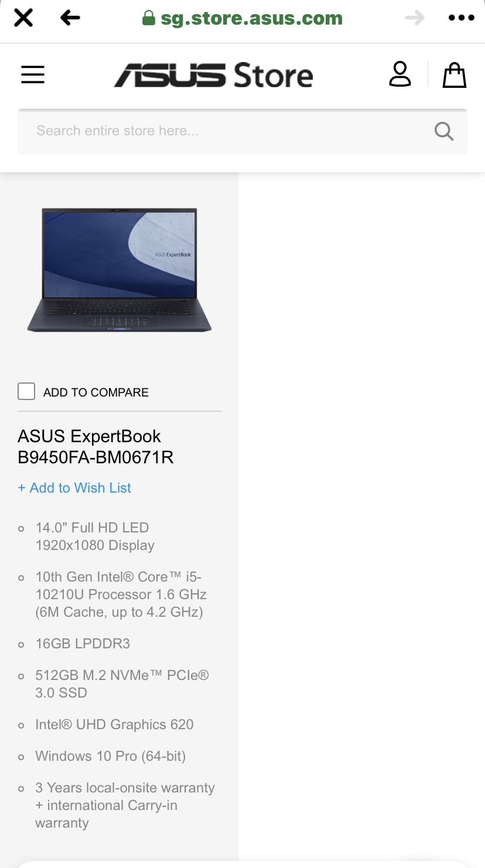Open the user account icon
This screenshot has height=868, width=485.
coord(400,74)
